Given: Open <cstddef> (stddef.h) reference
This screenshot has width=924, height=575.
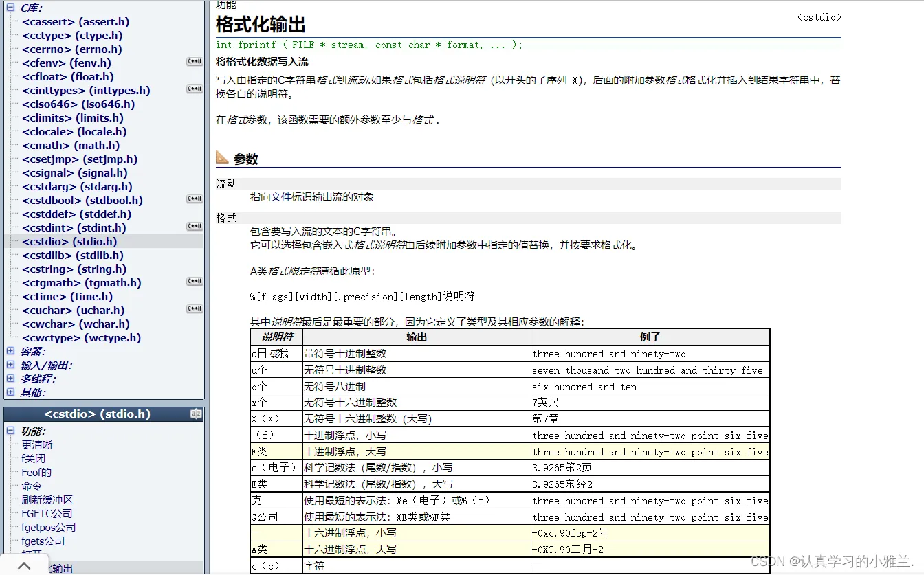Looking at the screenshot, I should [76, 214].
